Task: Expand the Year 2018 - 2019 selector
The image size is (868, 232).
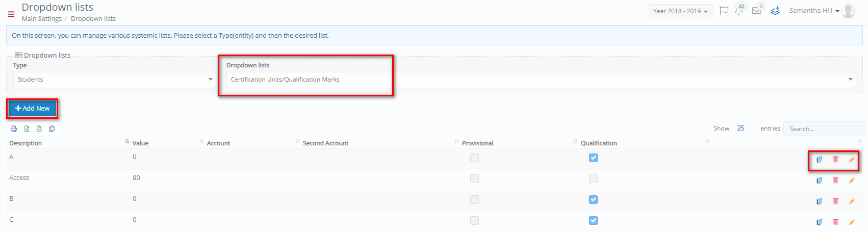Action: pos(680,11)
